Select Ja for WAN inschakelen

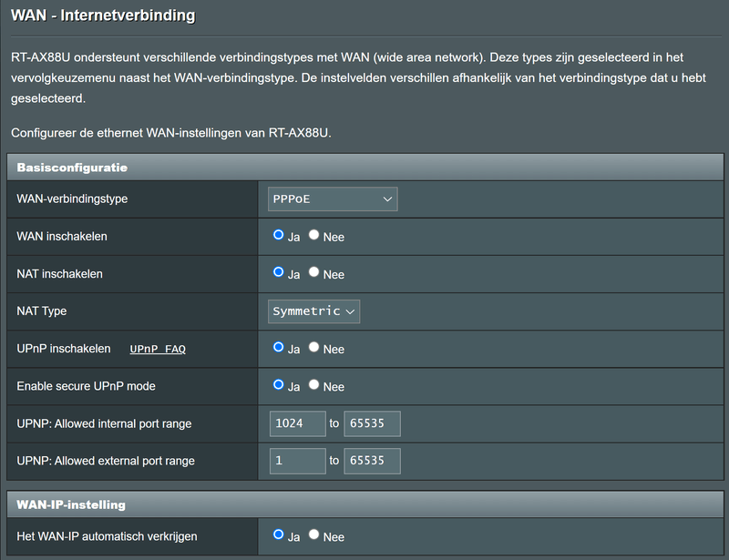click(x=279, y=235)
